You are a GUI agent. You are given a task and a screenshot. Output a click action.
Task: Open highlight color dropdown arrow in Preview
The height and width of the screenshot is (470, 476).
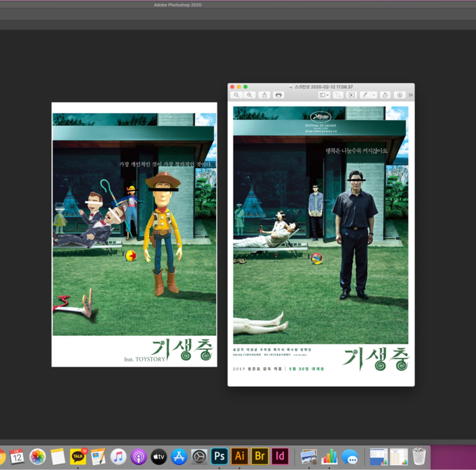pyautogui.click(x=374, y=95)
